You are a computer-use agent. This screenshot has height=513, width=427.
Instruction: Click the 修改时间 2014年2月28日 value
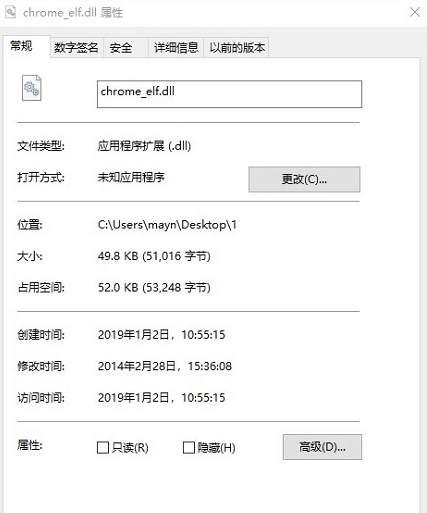point(165,366)
